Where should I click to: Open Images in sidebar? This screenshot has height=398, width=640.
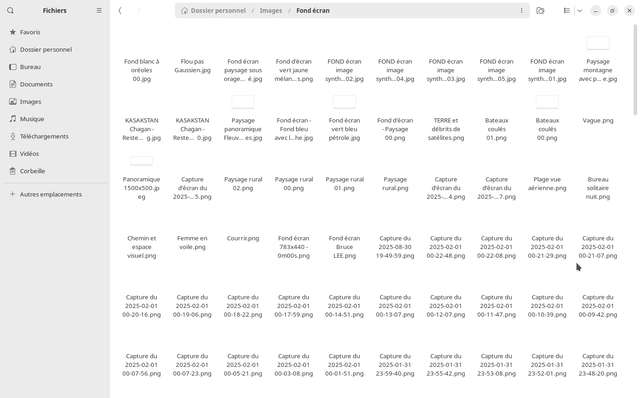tap(55, 102)
